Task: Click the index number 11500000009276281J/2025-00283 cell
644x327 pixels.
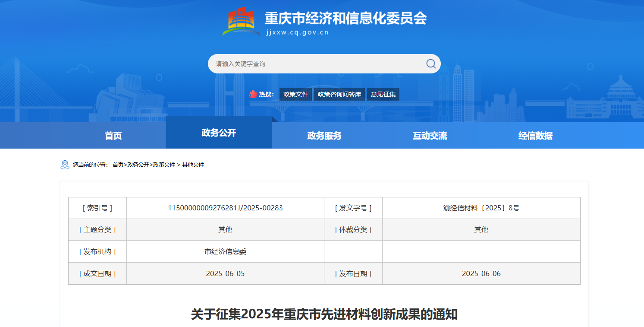Action: pyautogui.click(x=225, y=208)
